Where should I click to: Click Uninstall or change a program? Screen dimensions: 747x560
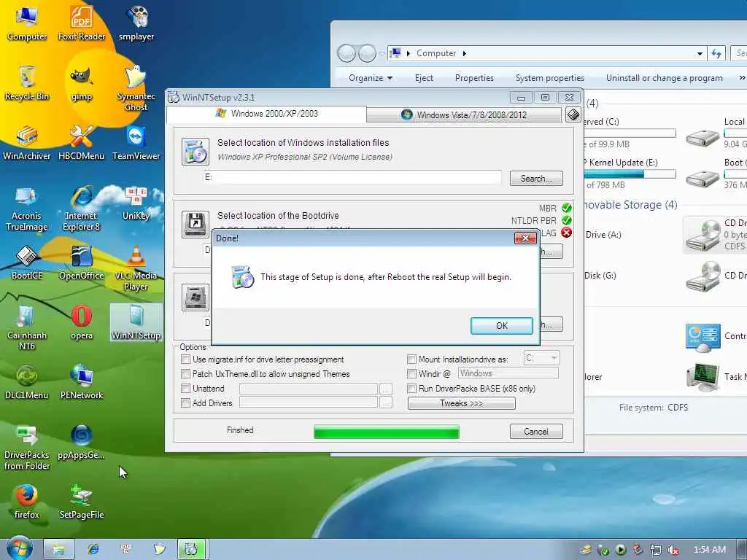pyautogui.click(x=664, y=78)
